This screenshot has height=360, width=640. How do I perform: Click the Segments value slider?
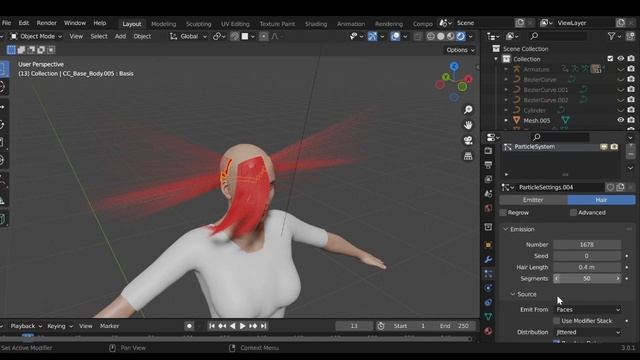pyautogui.click(x=587, y=278)
